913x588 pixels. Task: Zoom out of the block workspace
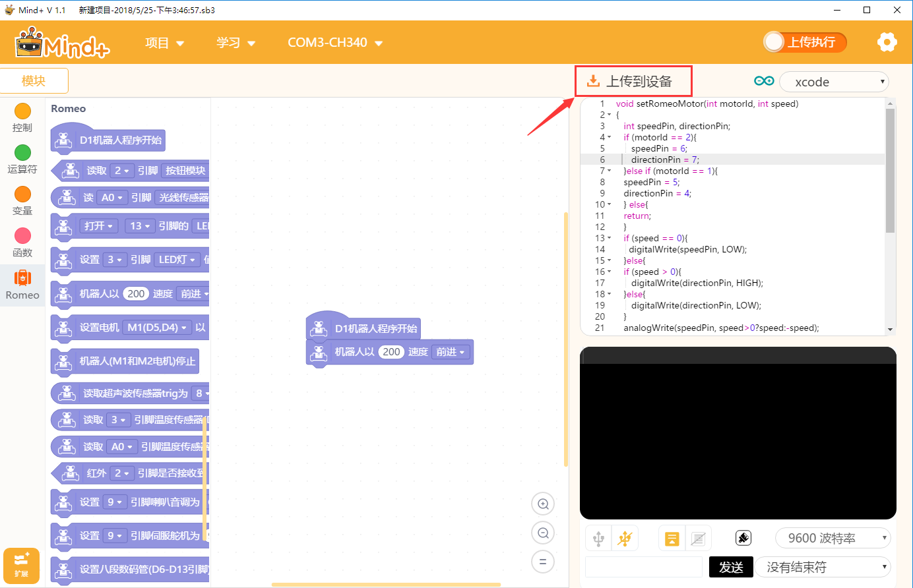[x=543, y=533]
